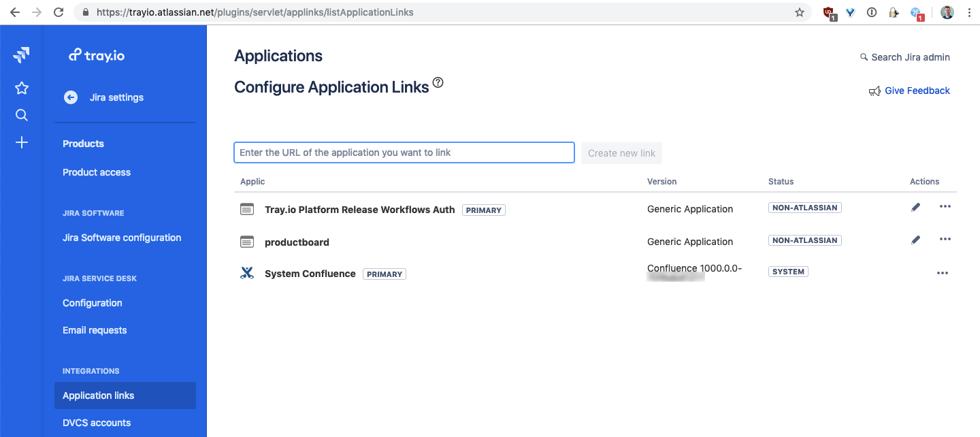Click the browser address bar
The height and width of the screenshot is (437, 980).
[442, 12]
